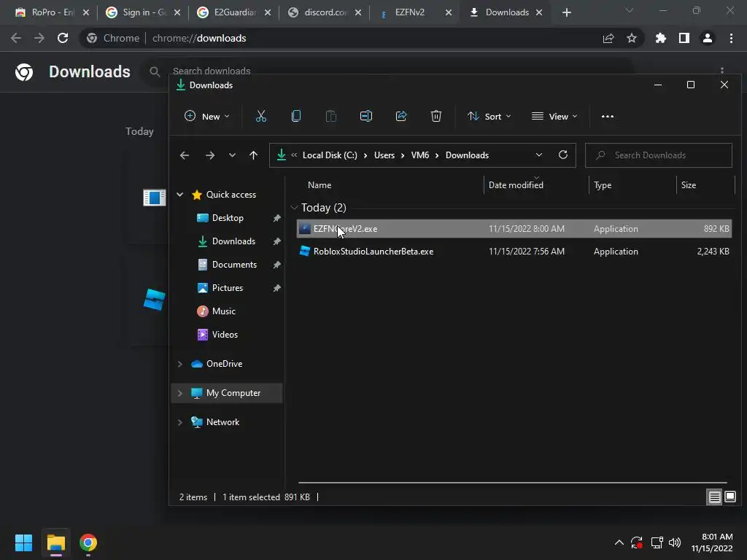Go forward with Explorer's forward arrow
The height and width of the screenshot is (560, 747).
(x=209, y=155)
